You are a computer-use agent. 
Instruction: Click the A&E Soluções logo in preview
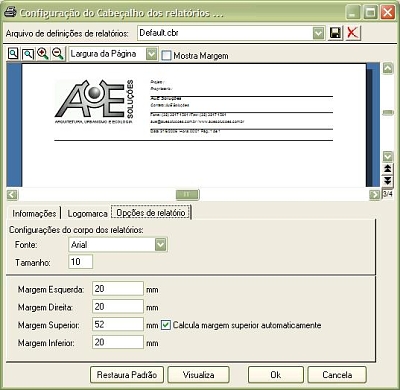95,102
